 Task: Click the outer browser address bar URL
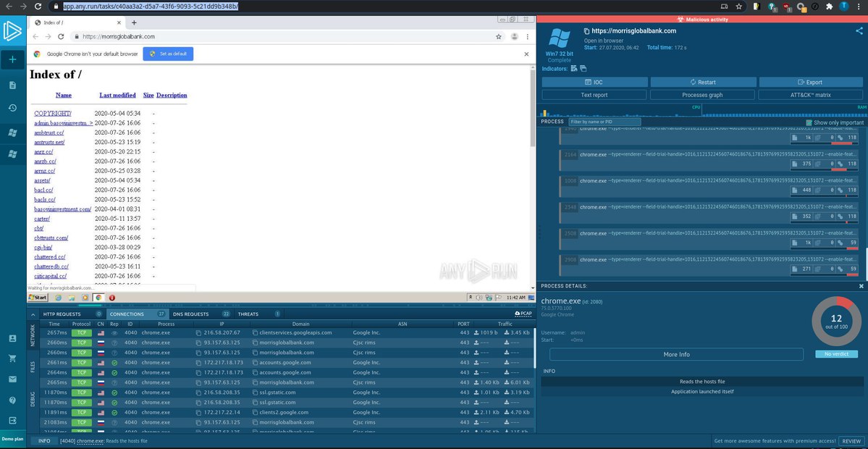point(151,7)
